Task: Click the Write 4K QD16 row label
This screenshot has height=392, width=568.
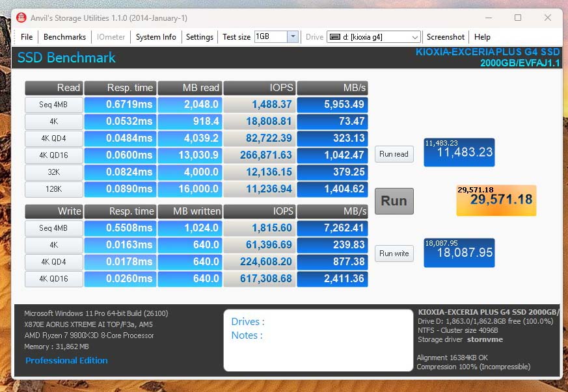Action: (x=53, y=279)
